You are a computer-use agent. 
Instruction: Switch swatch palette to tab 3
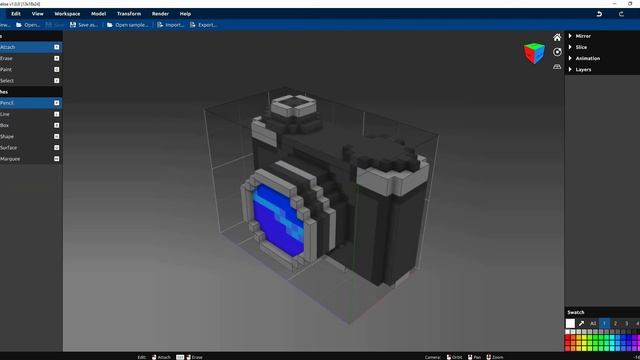(x=627, y=323)
